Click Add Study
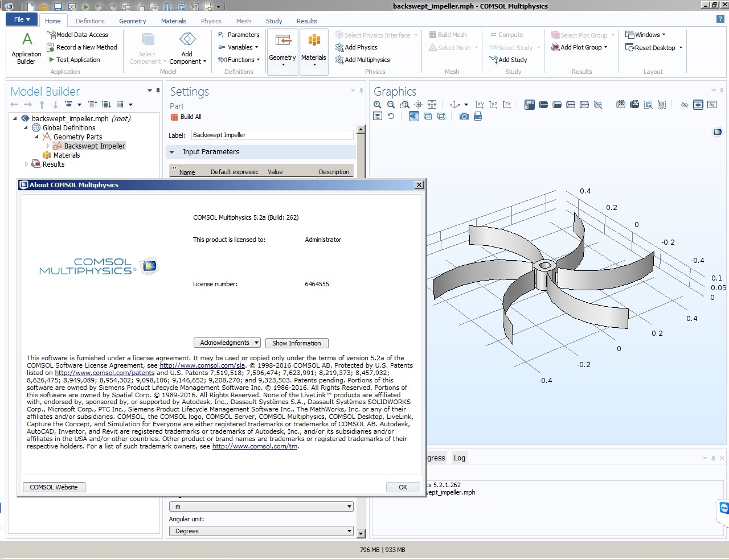729x560 pixels. pos(508,60)
